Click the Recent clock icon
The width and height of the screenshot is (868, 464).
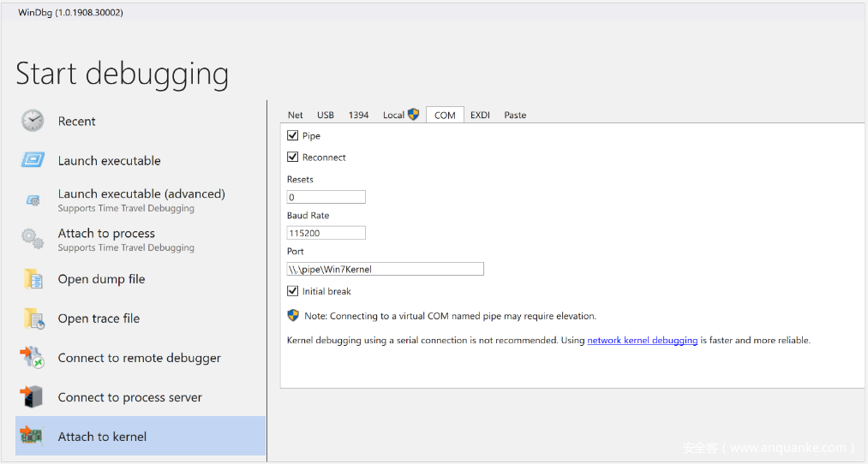coord(33,121)
